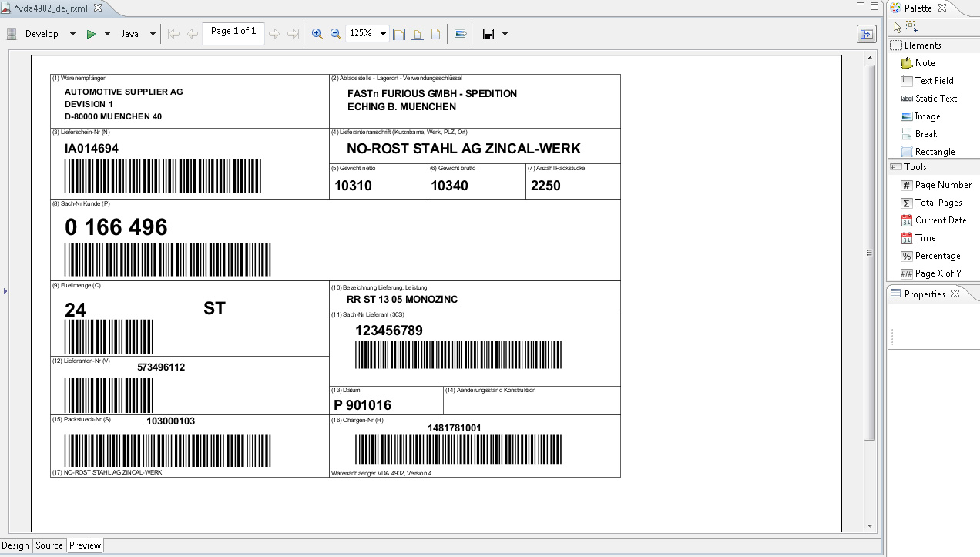980x557 pixels.
Task: Select the arrow selection tool in Palette
Action: (x=897, y=26)
